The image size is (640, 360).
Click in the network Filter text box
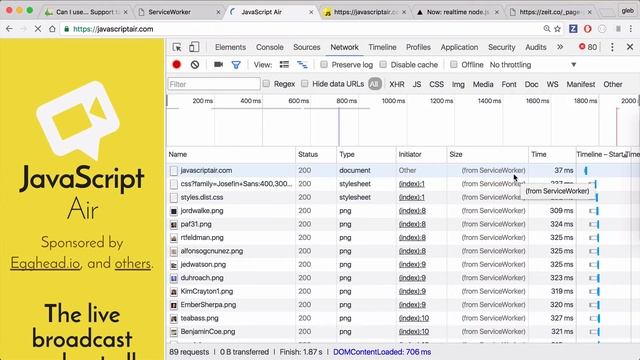[213, 84]
